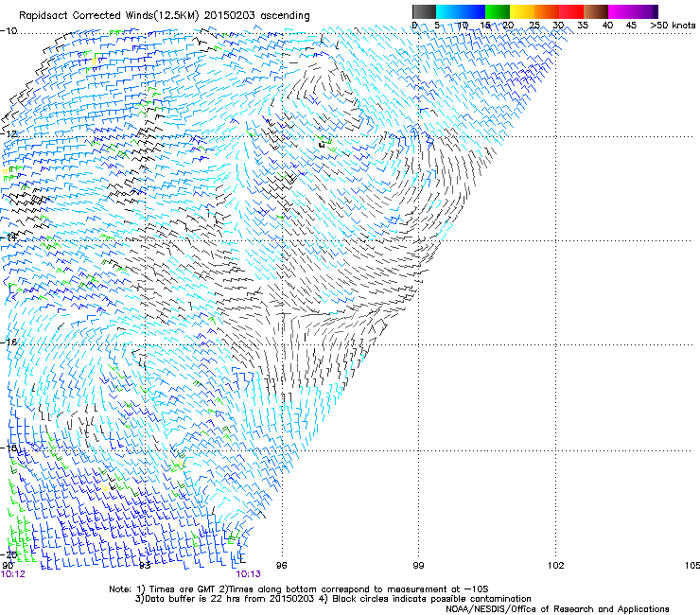Click the 90 longitude axis label

tap(8, 566)
